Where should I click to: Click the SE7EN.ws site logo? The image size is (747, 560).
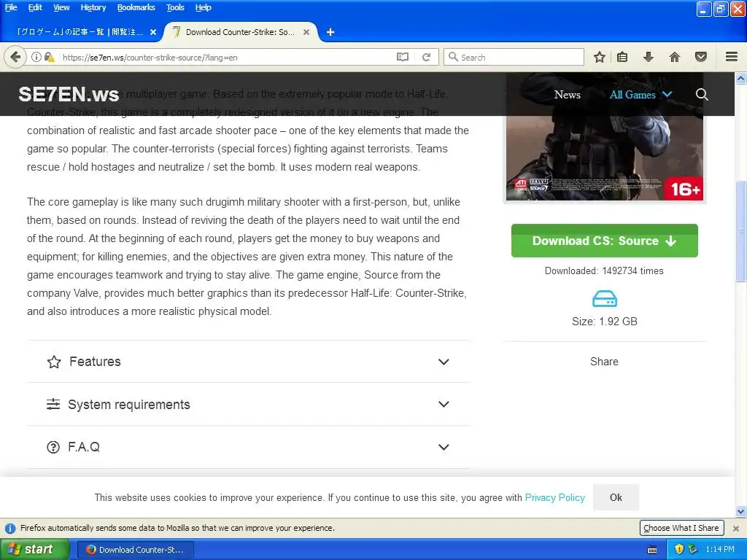point(69,94)
